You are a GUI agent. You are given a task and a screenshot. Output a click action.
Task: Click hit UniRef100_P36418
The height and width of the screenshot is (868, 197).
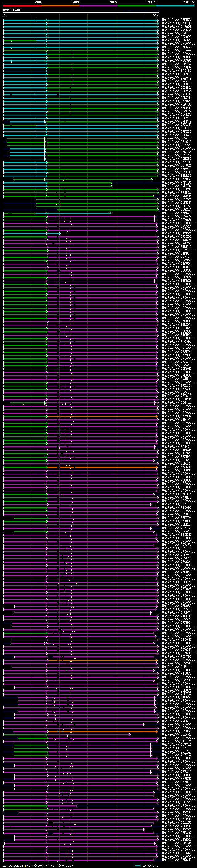(x=177, y=531)
